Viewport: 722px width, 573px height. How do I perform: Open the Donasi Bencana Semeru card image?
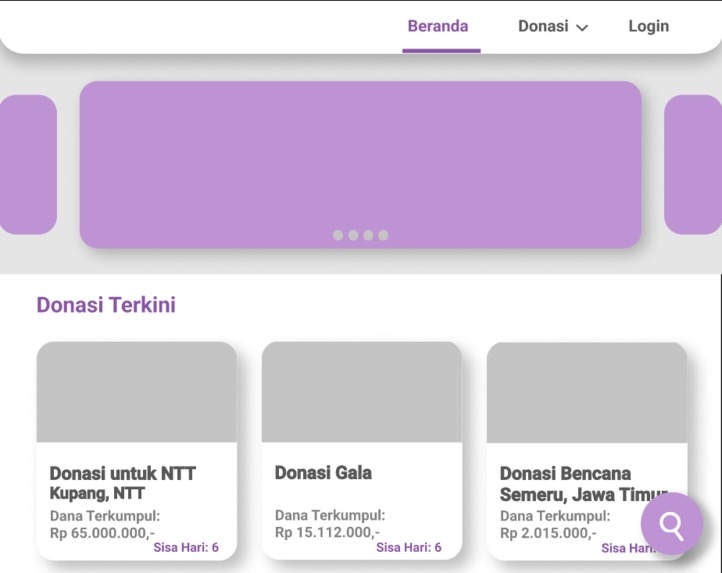tap(587, 392)
